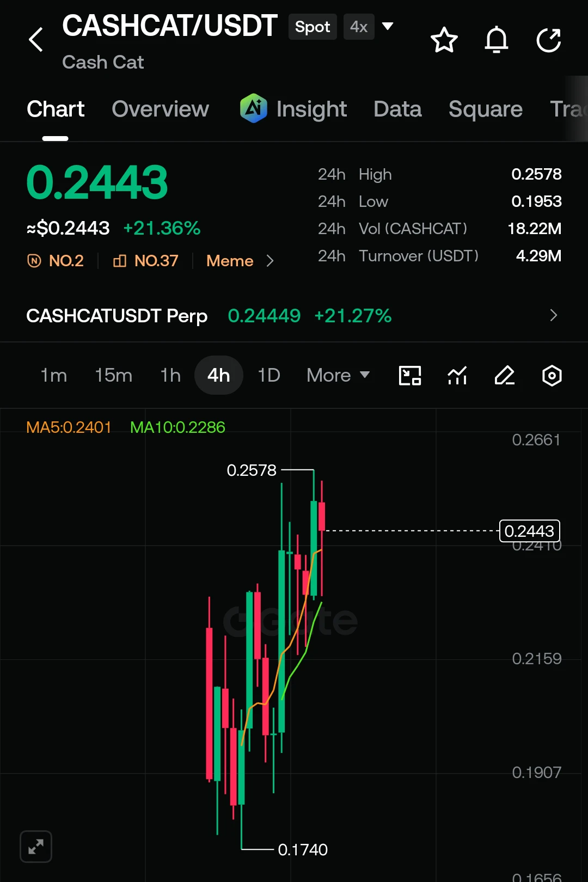
Task: Tap the MA10:0.2286 indicator label
Action: 177,427
